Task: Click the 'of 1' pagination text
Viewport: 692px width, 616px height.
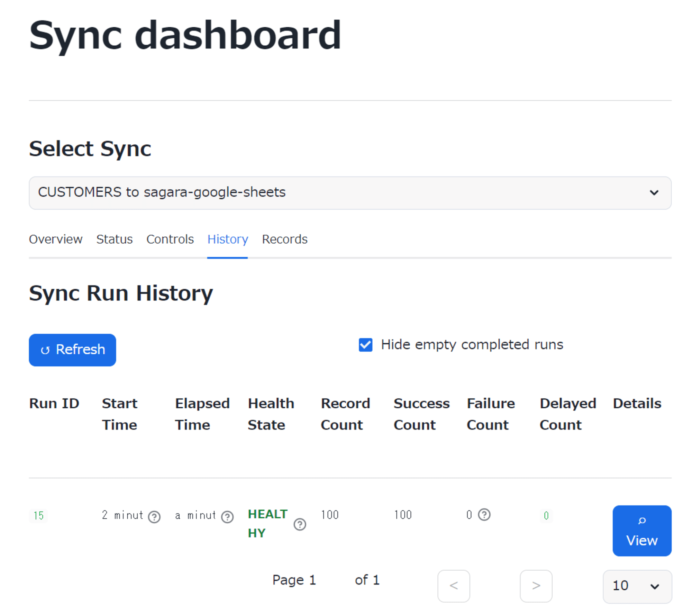Action: pyautogui.click(x=367, y=580)
